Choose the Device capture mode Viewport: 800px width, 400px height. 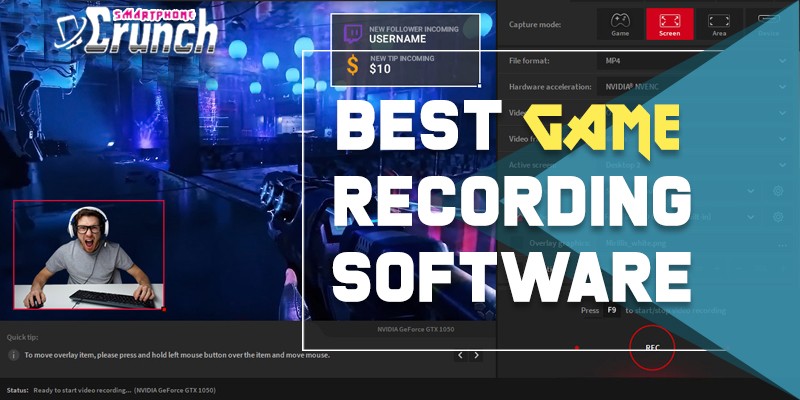click(x=768, y=24)
